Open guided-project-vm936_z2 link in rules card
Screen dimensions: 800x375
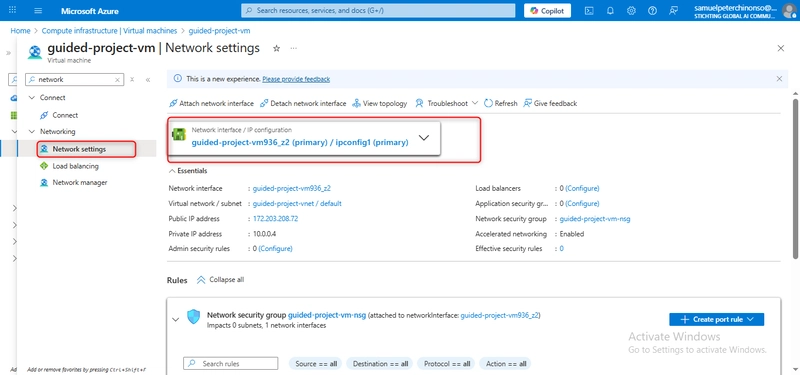pos(499,315)
